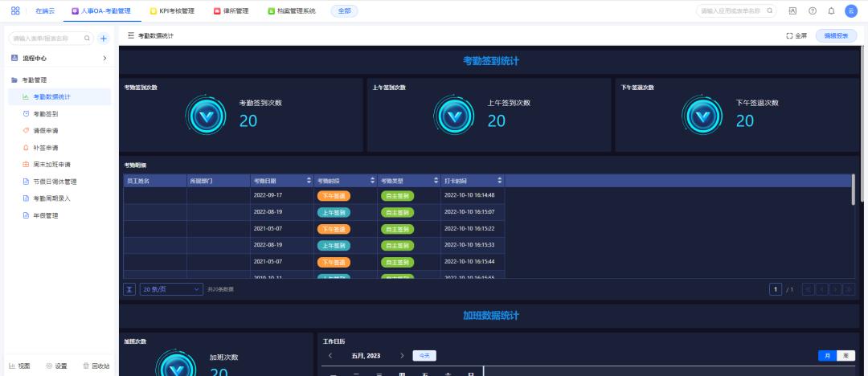Expand the 流程中心 section arrow
Image resolution: width=868 pixels, height=376 pixels.
click(x=104, y=59)
